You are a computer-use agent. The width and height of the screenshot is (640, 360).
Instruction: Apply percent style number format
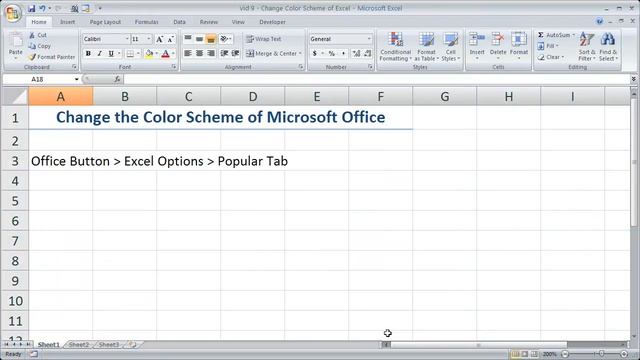(332, 53)
